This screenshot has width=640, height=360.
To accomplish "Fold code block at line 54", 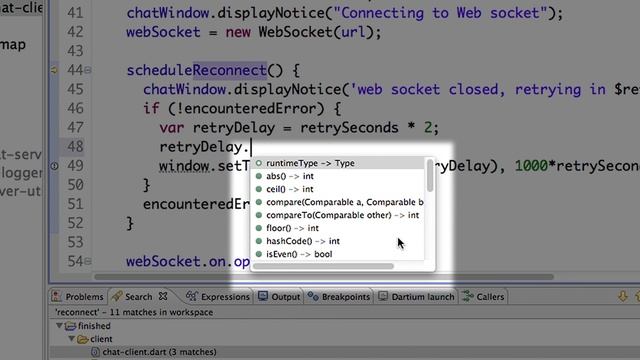I will (88, 261).
